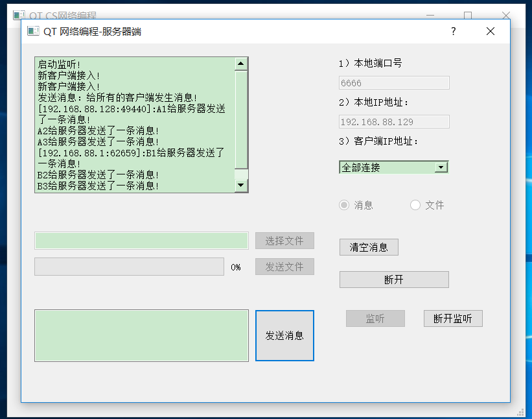Select the 文件 radio button
The height and width of the screenshot is (419, 532).
tap(415, 205)
